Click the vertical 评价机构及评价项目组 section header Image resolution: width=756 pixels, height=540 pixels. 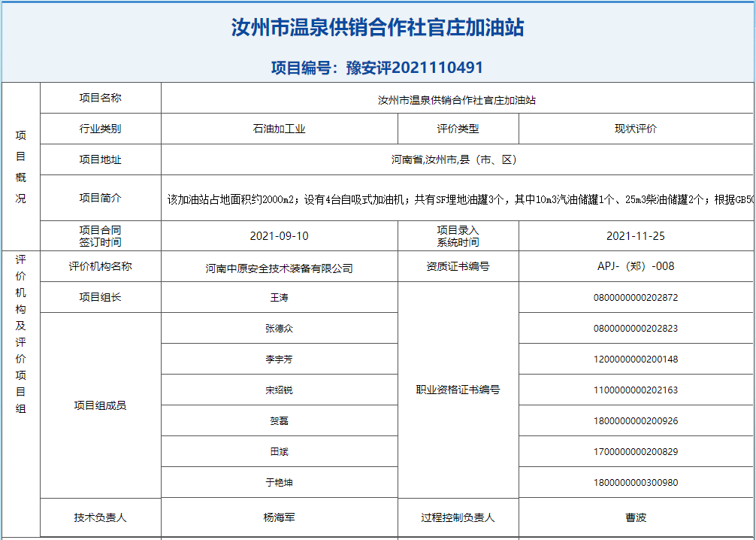(x=21, y=334)
